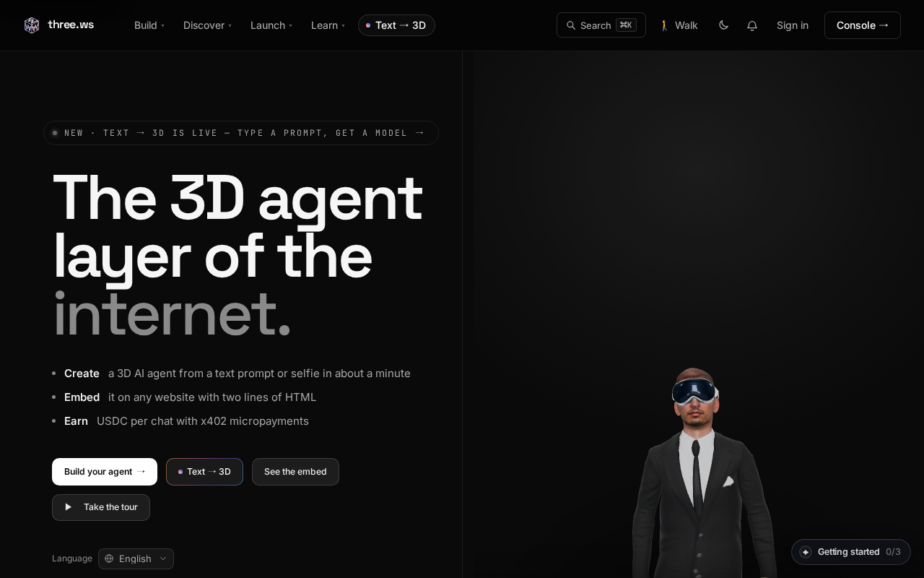
Task: Click the Build your agent button
Action: pos(105,472)
